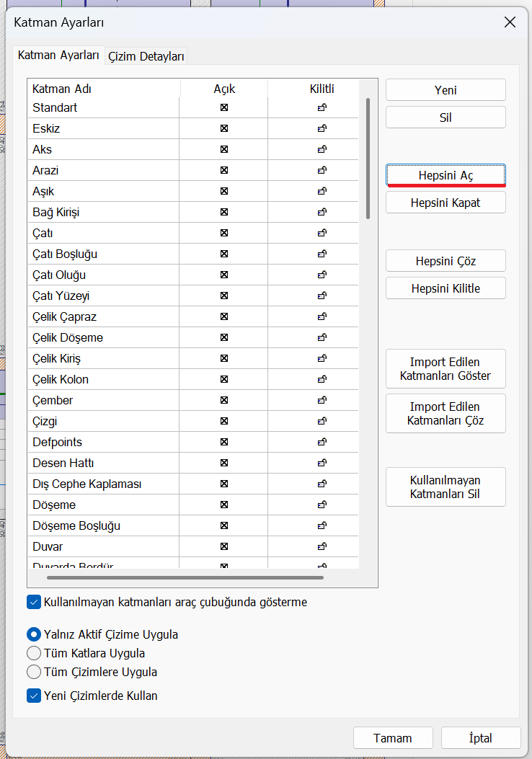The height and width of the screenshot is (759, 532).
Task: Click Hepsini Kapat button
Action: coord(445,203)
